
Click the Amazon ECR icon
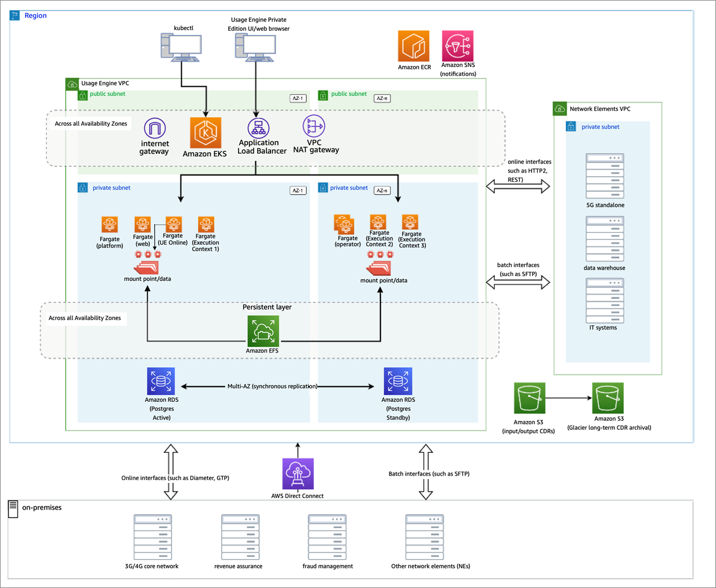click(x=414, y=46)
